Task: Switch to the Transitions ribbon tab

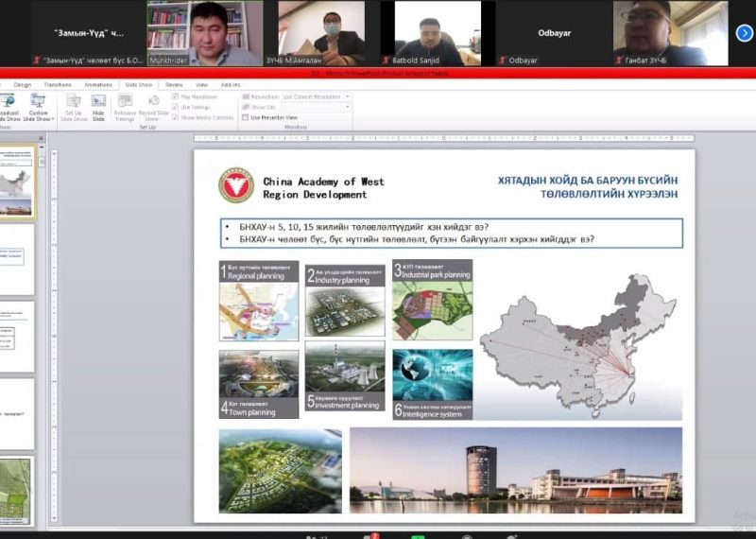Action: tap(57, 84)
